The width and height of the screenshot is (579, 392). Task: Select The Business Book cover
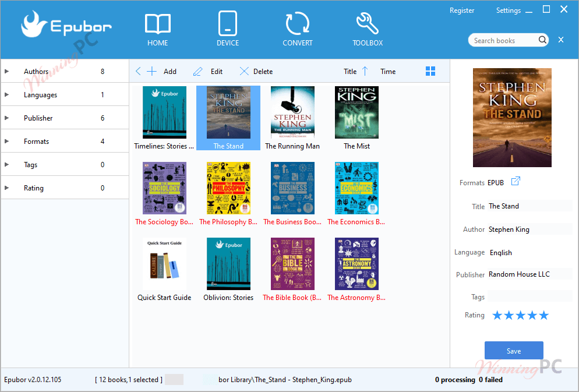click(x=292, y=188)
